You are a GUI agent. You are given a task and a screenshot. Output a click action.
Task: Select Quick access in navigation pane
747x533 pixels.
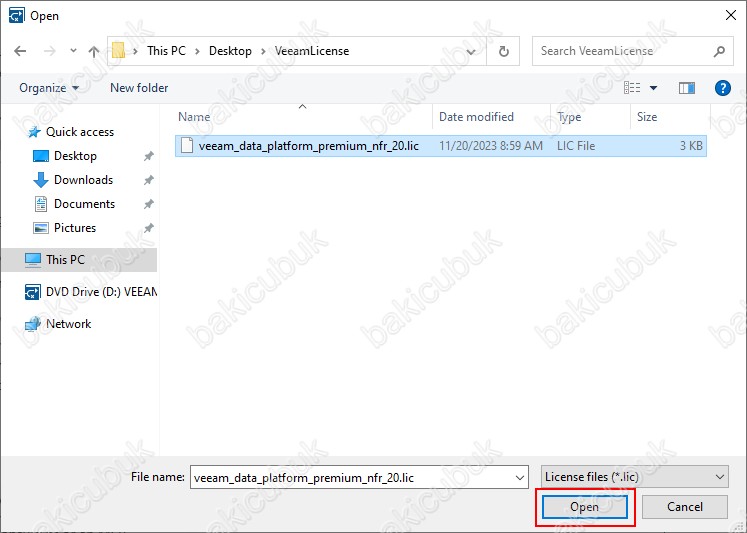(x=80, y=132)
